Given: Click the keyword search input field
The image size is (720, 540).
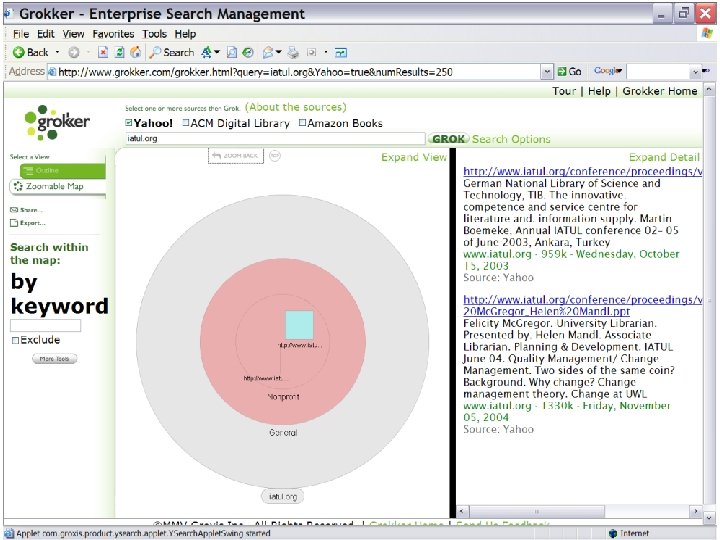Looking at the screenshot, I should [x=45, y=326].
